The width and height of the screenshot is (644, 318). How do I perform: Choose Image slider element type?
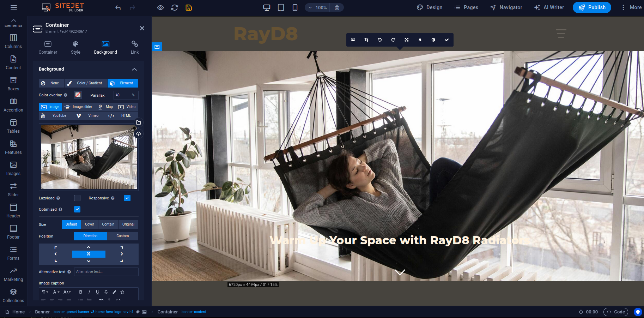(x=79, y=107)
